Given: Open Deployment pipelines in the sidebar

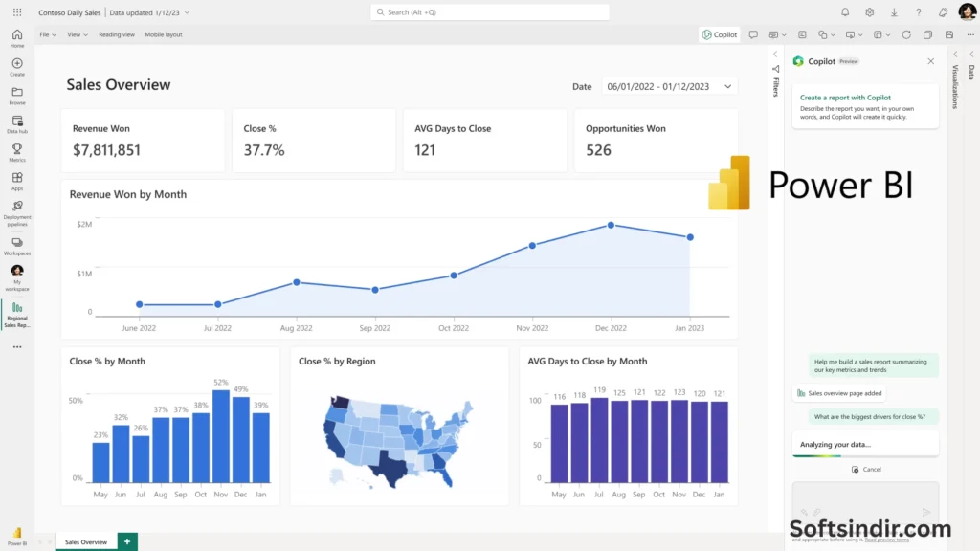Looking at the screenshot, I should click(17, 210).
